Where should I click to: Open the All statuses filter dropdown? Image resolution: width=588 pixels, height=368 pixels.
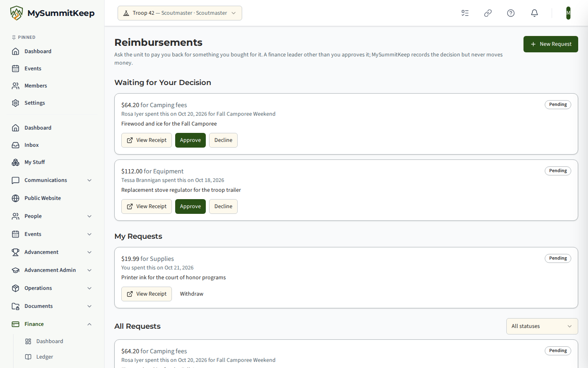(542, 326)
